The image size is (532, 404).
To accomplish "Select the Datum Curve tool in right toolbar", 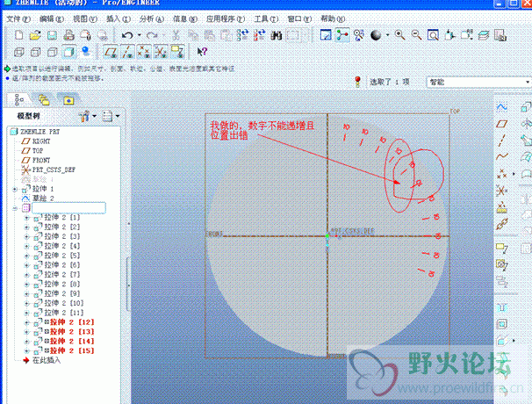I will coord(502,157).
